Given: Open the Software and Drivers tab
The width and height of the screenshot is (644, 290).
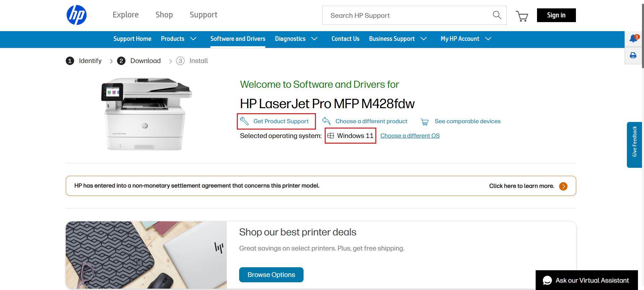Looking at the screenshot, I should tap(238, 39).
